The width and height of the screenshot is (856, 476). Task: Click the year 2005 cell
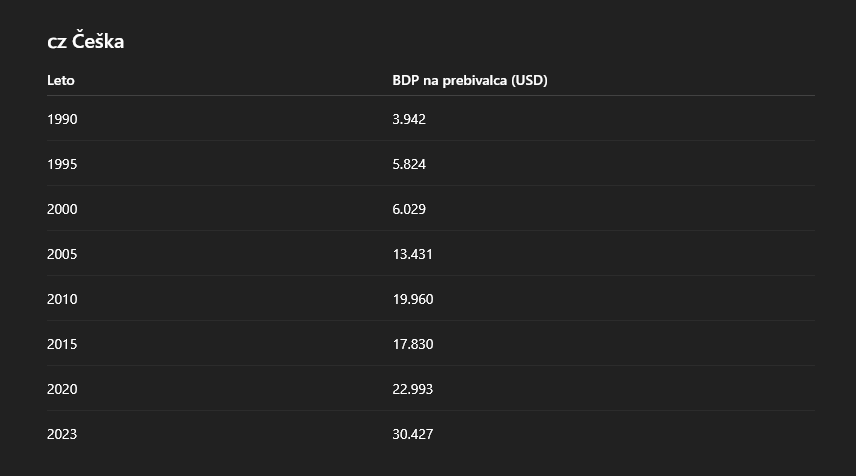click(62, 254)
